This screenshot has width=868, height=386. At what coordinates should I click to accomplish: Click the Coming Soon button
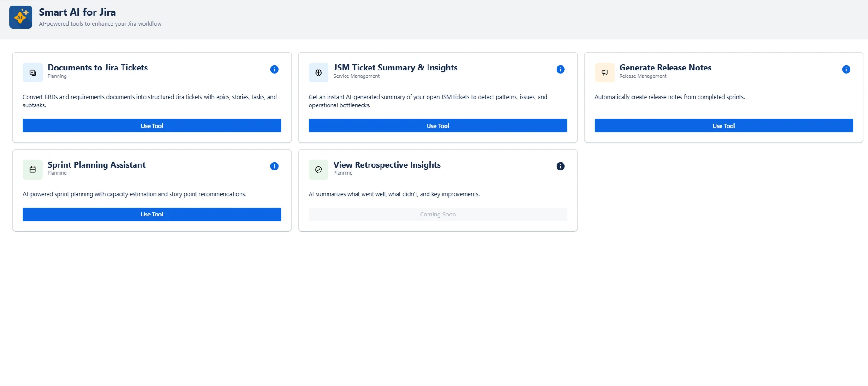[x=438, y=214]
